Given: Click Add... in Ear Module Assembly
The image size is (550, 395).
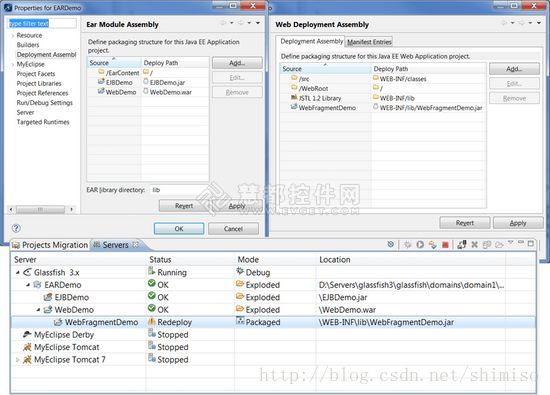Looking at the screenshot, I should point(237,63).
